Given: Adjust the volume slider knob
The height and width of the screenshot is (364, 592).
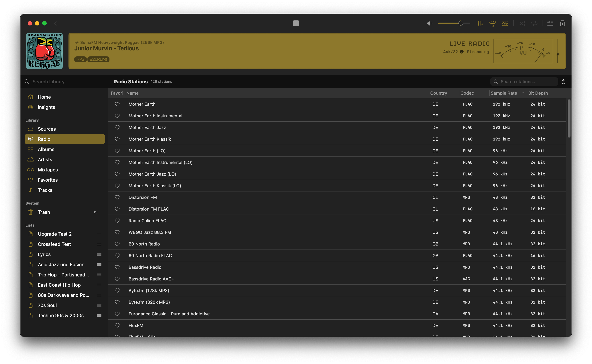Looking at the screenshot, I should click(460, 23).
